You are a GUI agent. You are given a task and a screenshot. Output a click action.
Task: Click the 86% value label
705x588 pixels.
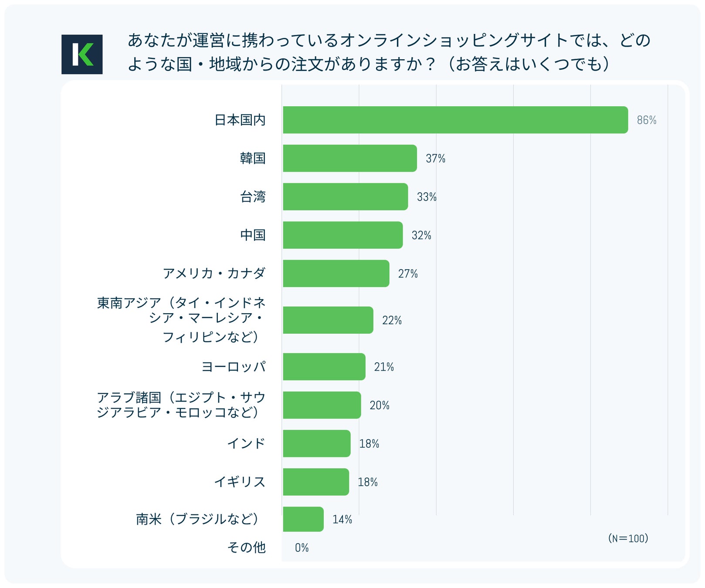(x=646, y=120)
